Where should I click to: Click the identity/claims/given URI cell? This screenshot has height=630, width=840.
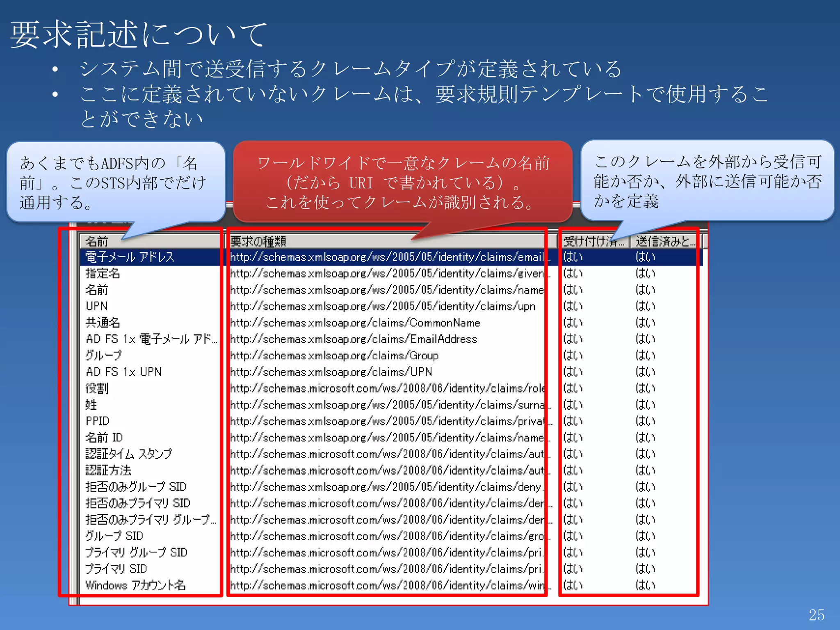coord(390,274)
